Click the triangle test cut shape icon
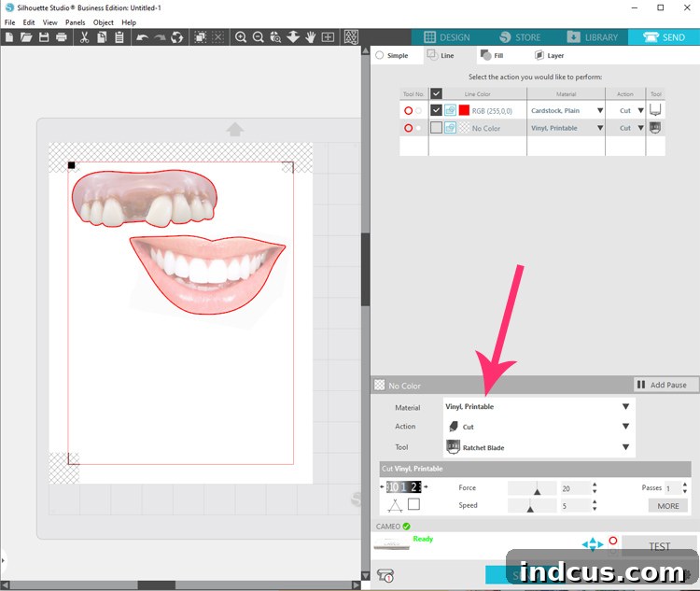Screen dimensions: 700x591 395,505
